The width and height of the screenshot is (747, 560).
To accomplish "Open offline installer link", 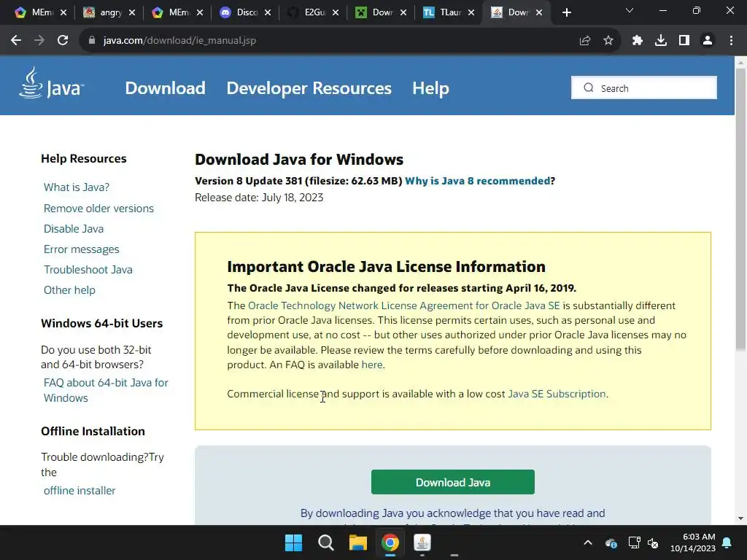I will [x=80, y=491].
